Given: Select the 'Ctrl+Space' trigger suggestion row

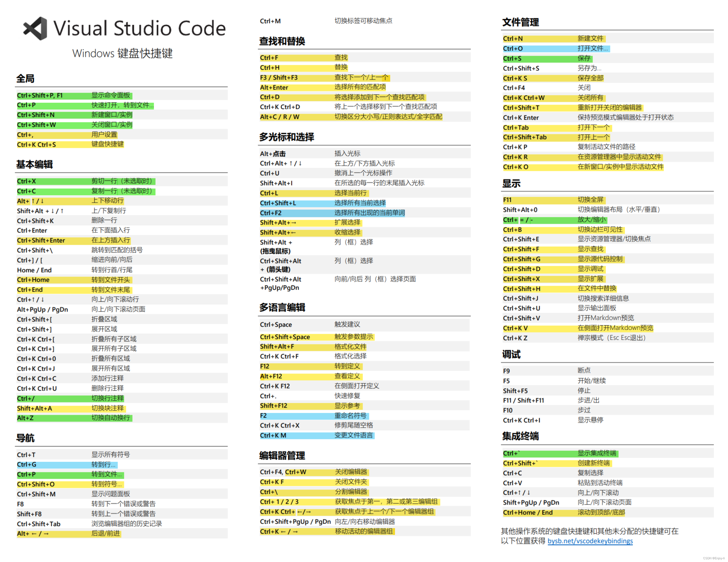Looking at the screenshot, I should click(x=364, y=325).
